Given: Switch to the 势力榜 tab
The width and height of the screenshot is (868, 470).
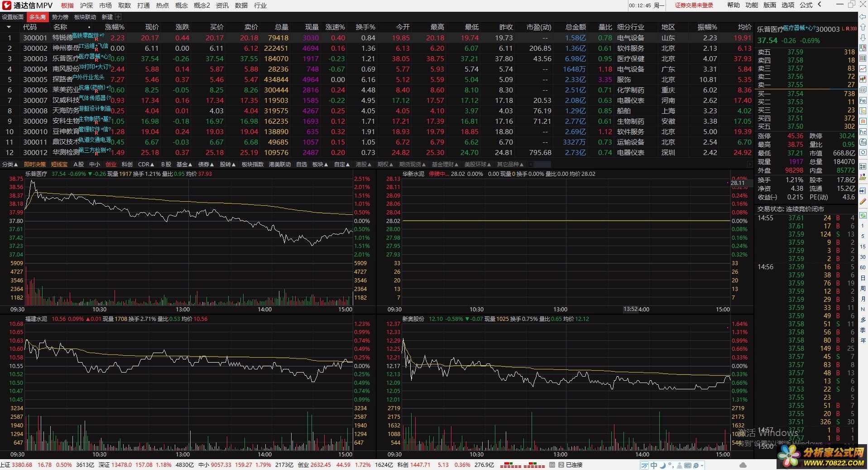Looking at the screenshot, I should [x=60, y=17].
